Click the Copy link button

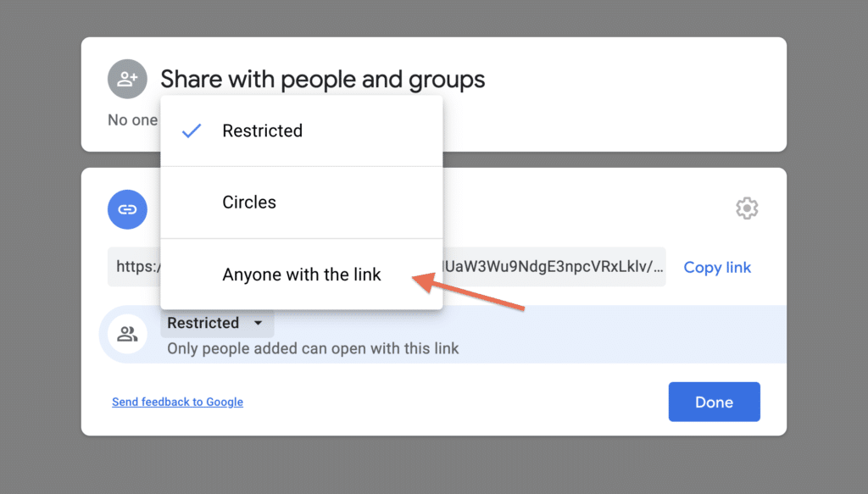pos(717,267)
